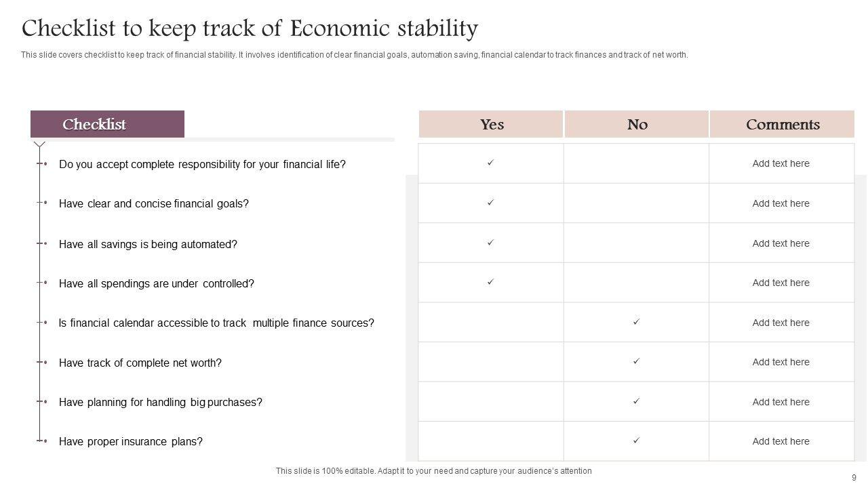The width and height of the screenshot is (868, 488).
Task: Click the slide description text under the title
Action: [x=354, y=55]
